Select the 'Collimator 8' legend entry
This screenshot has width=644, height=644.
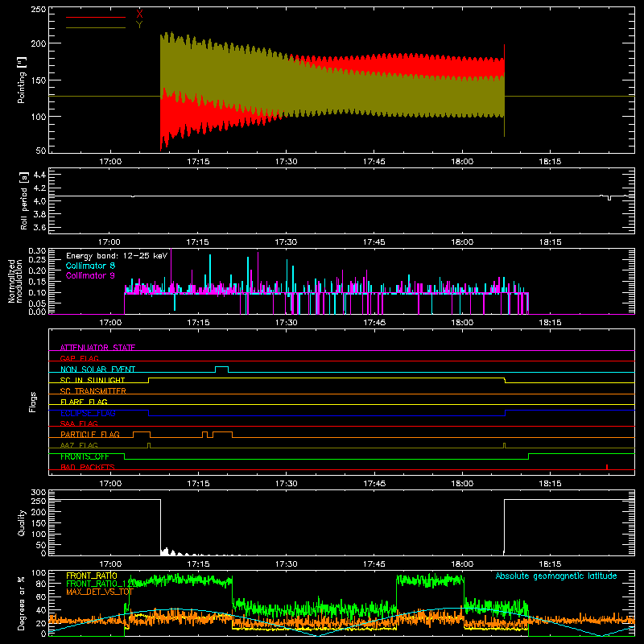[x=90, y=266]
